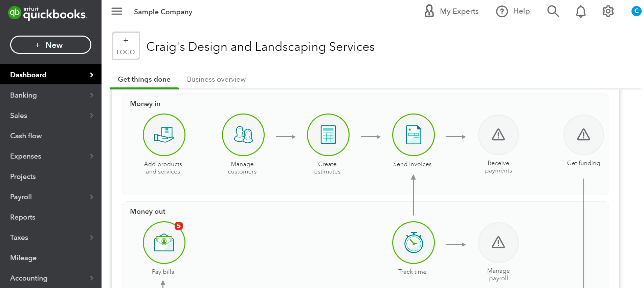This screenshot has width=644, height=288.
Task: Open the Taxes menu item
Action: click(51, 238)
